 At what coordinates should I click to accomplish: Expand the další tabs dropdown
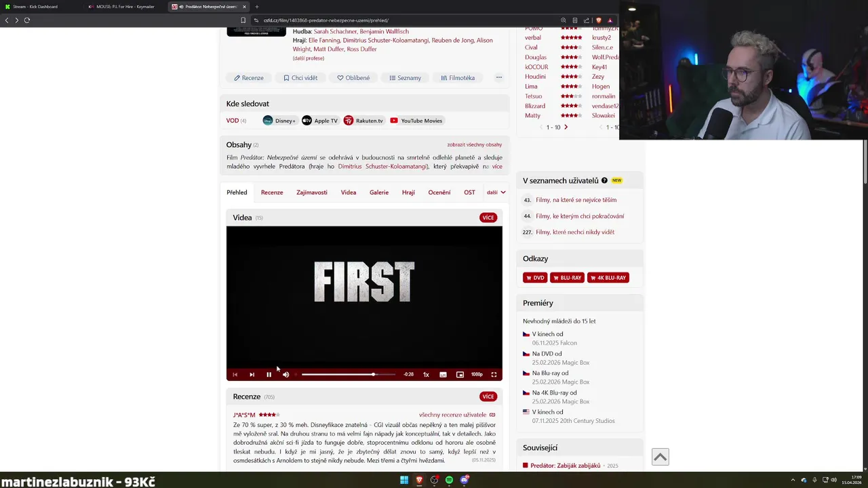pos(496,192)
